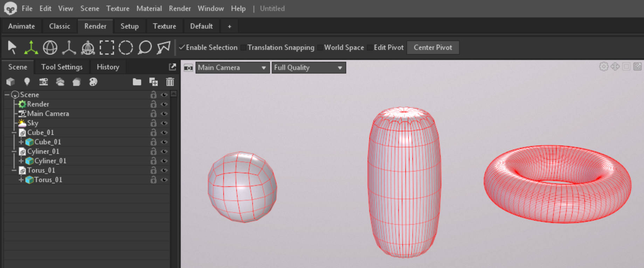Screen dimensions: 644x268
Task: Collapse the root Scene tree node
Action: pyautogui.click(x=7, y=95)
